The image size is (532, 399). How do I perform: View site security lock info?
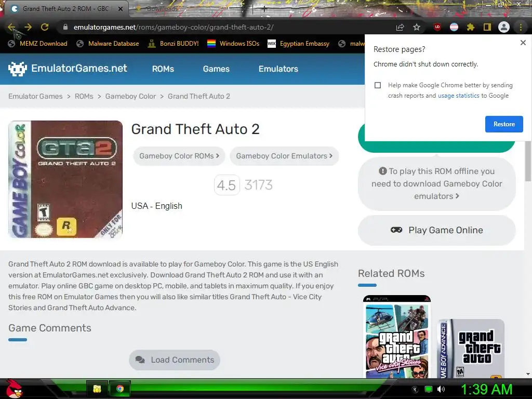coord(65,27)
